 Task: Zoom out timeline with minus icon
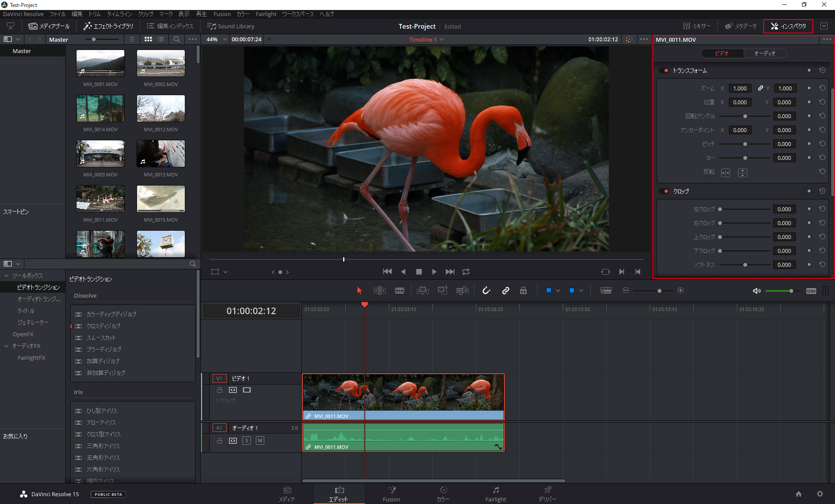click(626, 290)
